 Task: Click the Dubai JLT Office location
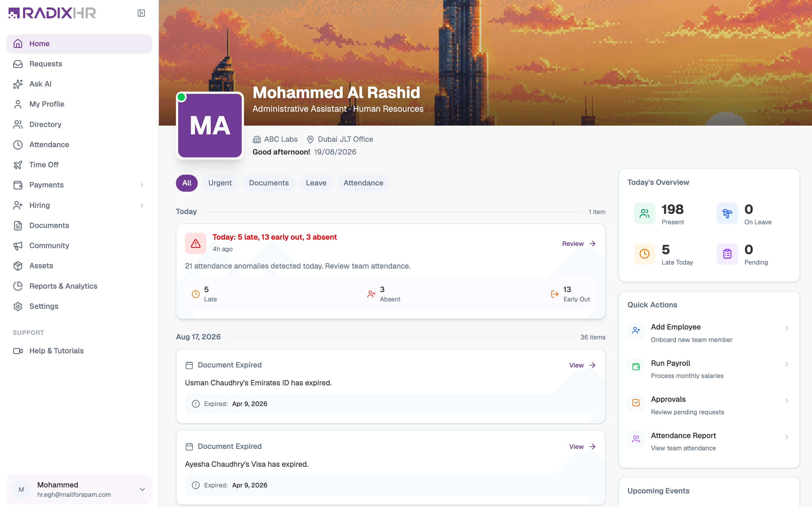tap(340, 139)
